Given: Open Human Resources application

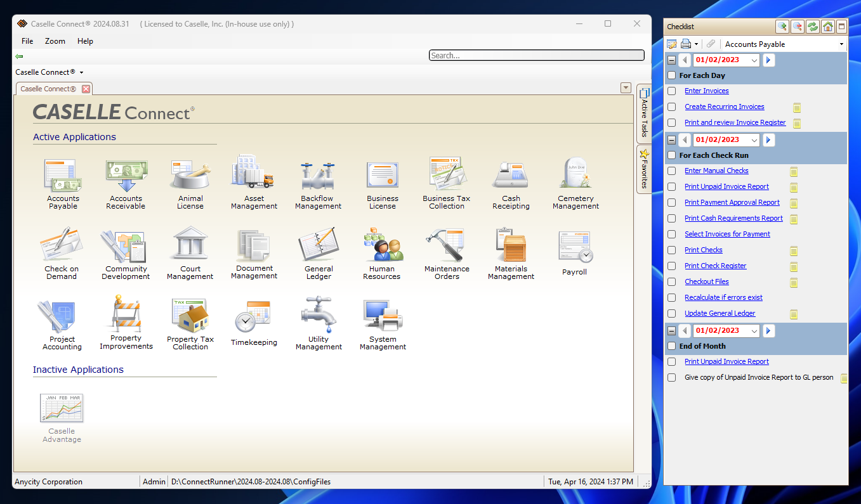Looking at the screenshot, I should coord(382,254).
